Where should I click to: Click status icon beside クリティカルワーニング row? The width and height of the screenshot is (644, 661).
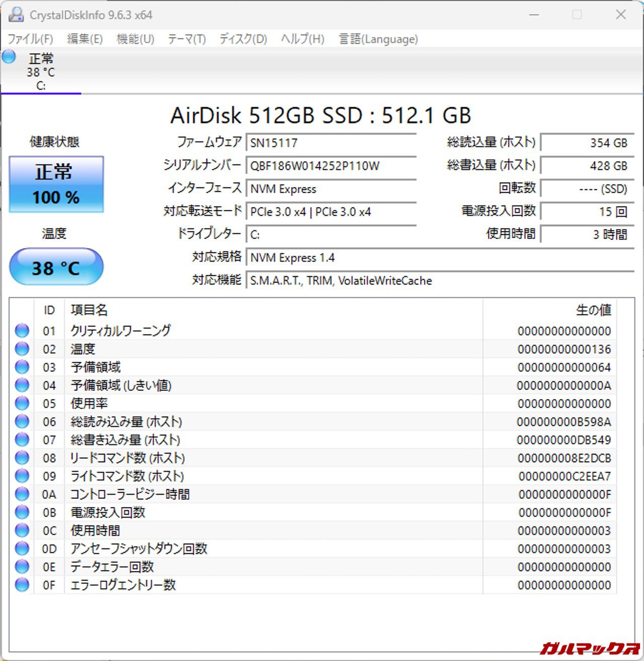tap(22, 330)
